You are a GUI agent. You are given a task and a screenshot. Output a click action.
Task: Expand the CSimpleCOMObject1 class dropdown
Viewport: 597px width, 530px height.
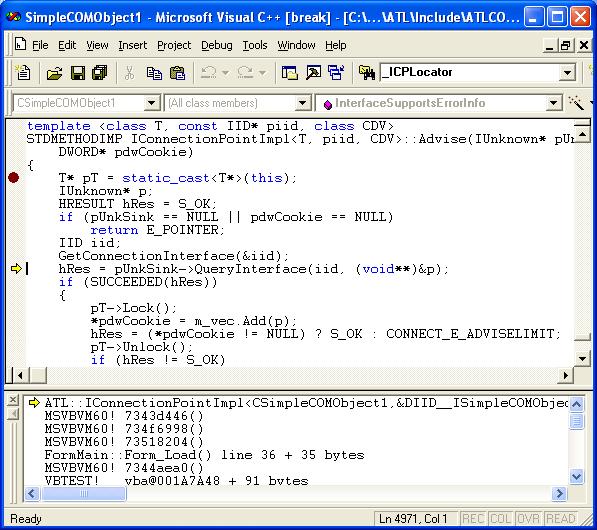point(151,103)
